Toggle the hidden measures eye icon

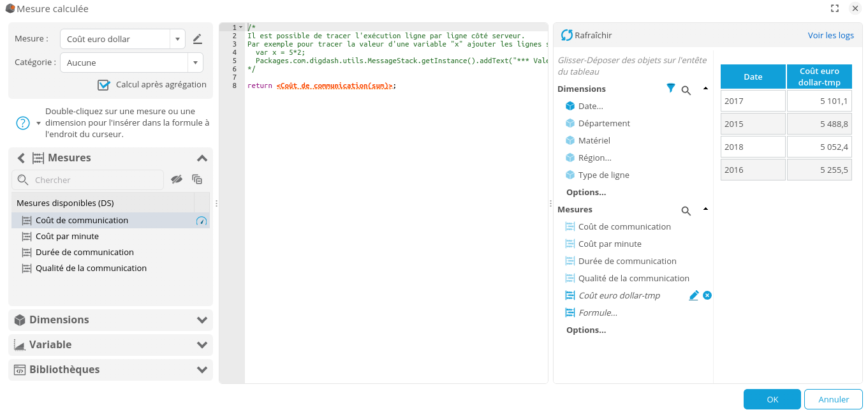click(x=177, y=180)
